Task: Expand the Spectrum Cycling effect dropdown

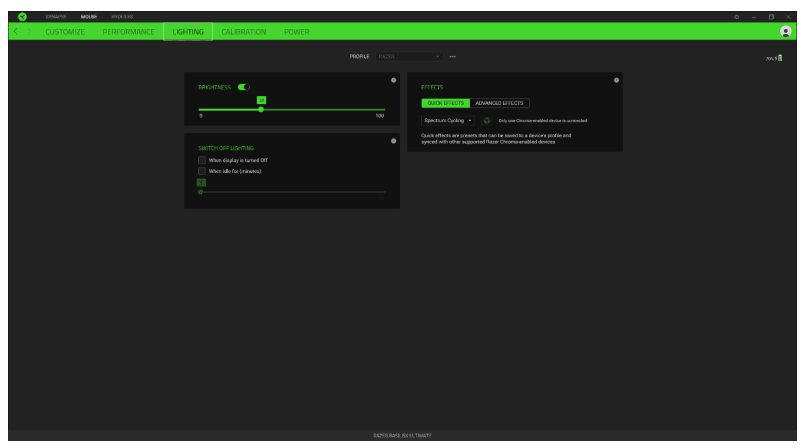Action: pos(447,121)
